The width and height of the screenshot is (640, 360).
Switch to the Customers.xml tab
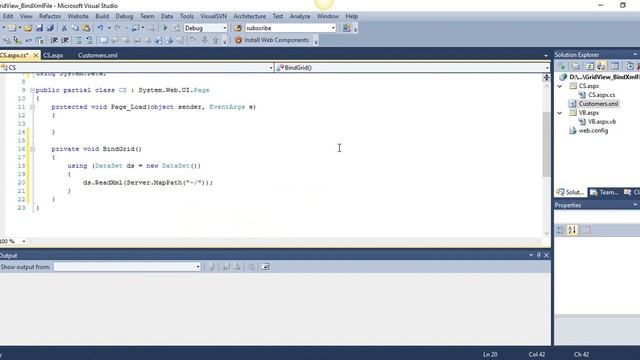pos(98,56)
